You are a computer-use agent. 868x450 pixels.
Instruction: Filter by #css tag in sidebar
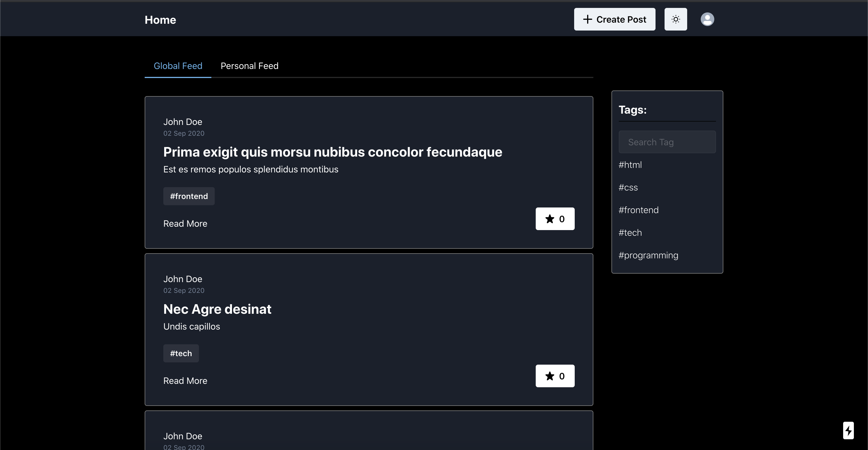pos(628,187)
